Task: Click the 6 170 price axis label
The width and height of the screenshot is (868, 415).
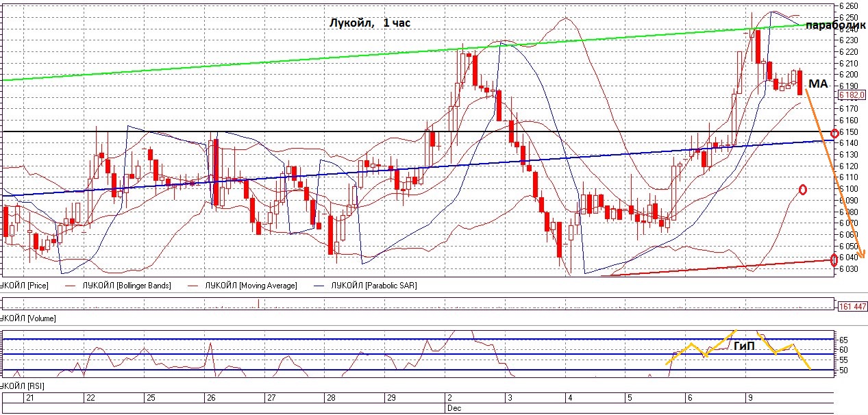Action: click(x=850, y=109)
